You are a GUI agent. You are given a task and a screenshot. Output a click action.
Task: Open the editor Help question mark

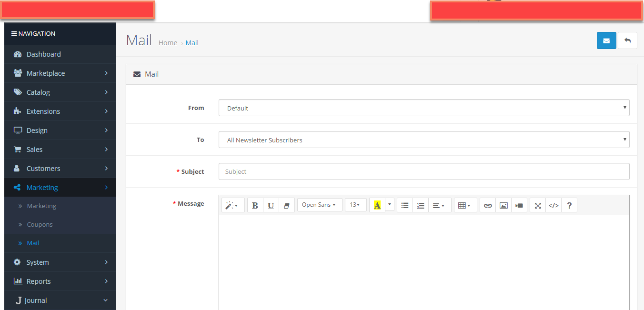pyautogui.click(x=569, y=205)
